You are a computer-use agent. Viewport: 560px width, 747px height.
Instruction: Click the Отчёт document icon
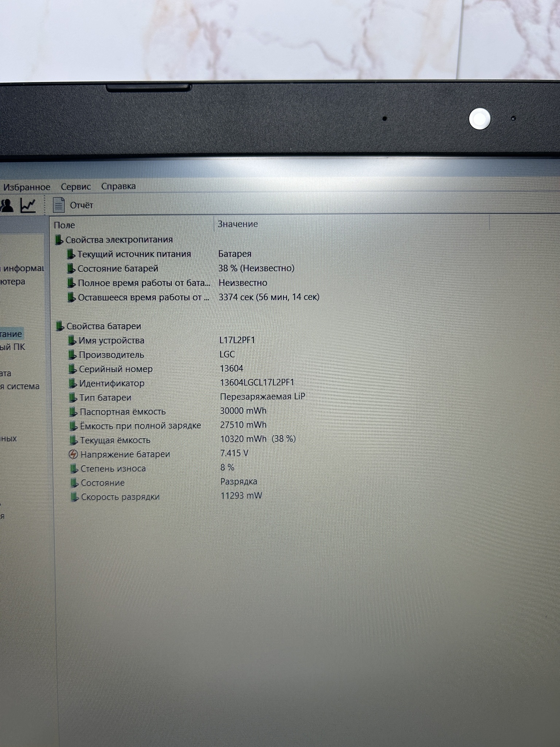tap(59, 205)
